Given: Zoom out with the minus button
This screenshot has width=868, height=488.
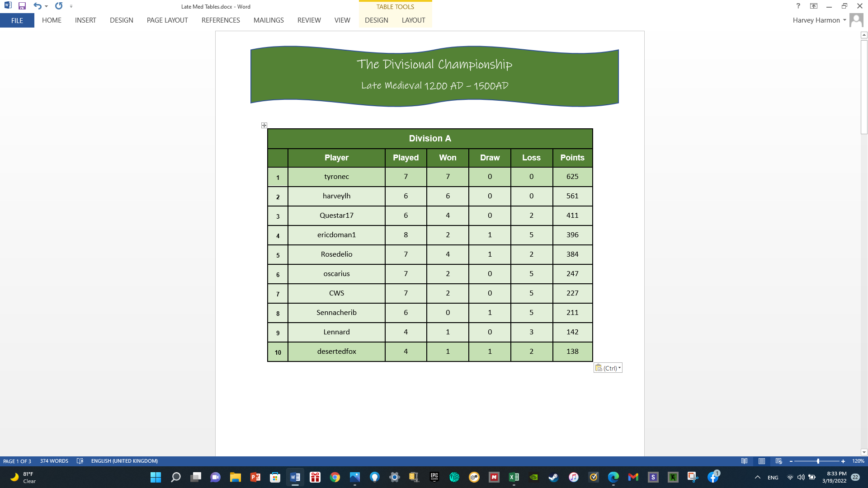Looking at the screenshot, I should click(791, 461).
